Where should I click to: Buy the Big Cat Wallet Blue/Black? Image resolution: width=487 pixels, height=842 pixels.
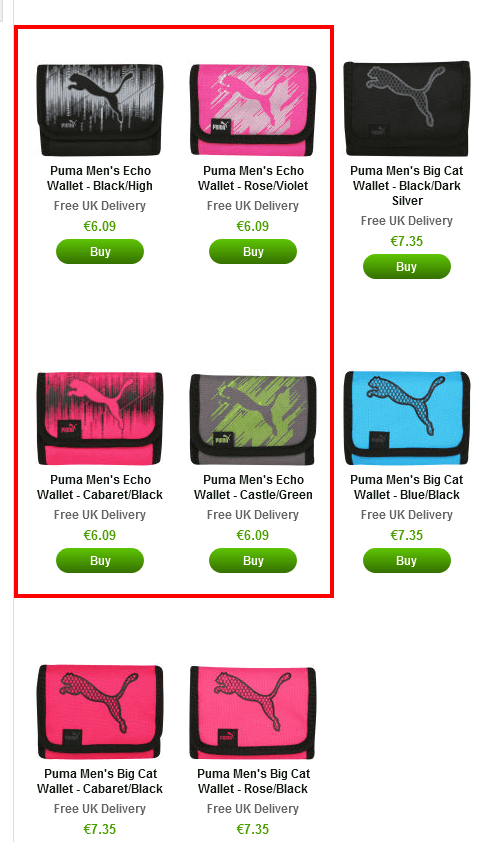tap(406, 561)
